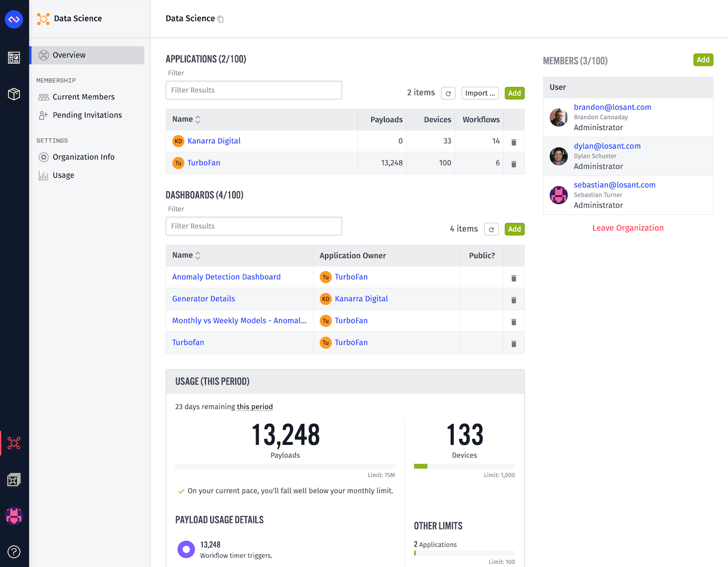Open brandon@losant.com member link
The image size is (728, 567).
pyautogui.click(x=613, y=107)
